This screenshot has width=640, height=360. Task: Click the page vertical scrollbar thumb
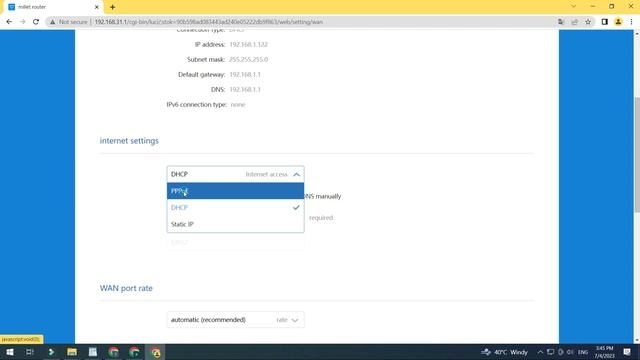(x=637, y=155)
